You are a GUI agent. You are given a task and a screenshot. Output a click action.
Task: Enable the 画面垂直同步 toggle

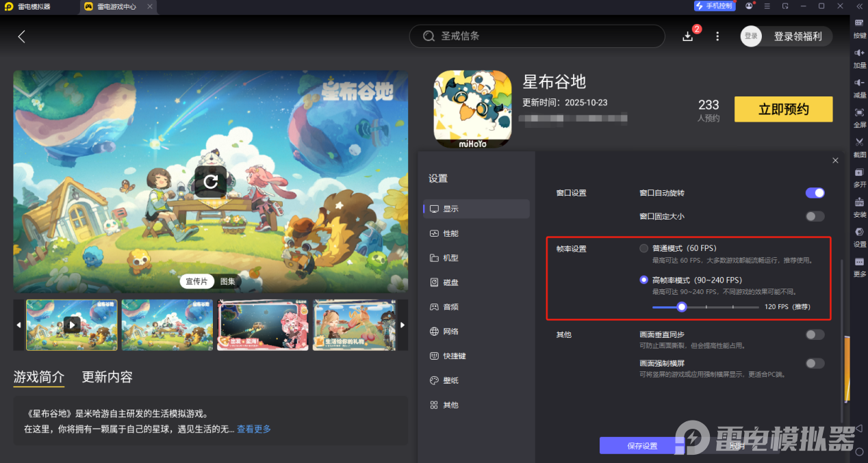[x=815, y=334]
